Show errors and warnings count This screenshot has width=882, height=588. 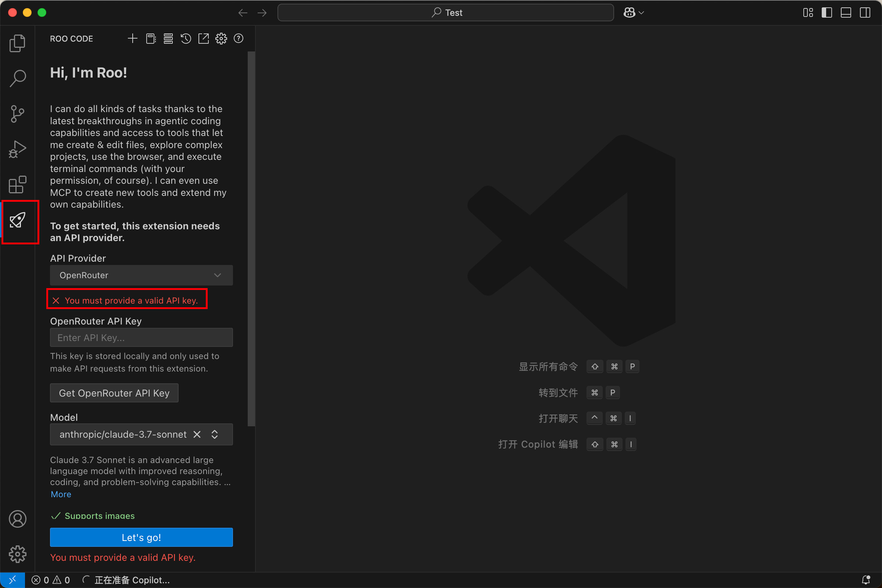(51, 580)
